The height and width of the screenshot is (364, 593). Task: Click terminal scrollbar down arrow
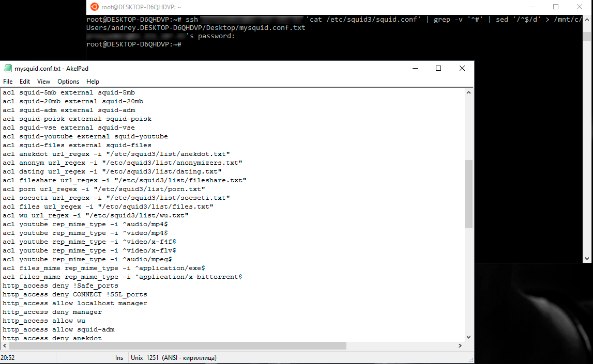pyautogui.click(x=587, y=259)
